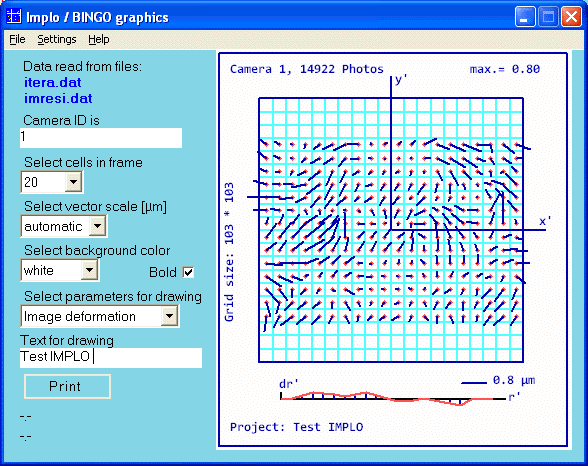Close the Implo / BINGO graphics window
The height and width of the screenshot is (466, 588).
[x=571, y=17]
